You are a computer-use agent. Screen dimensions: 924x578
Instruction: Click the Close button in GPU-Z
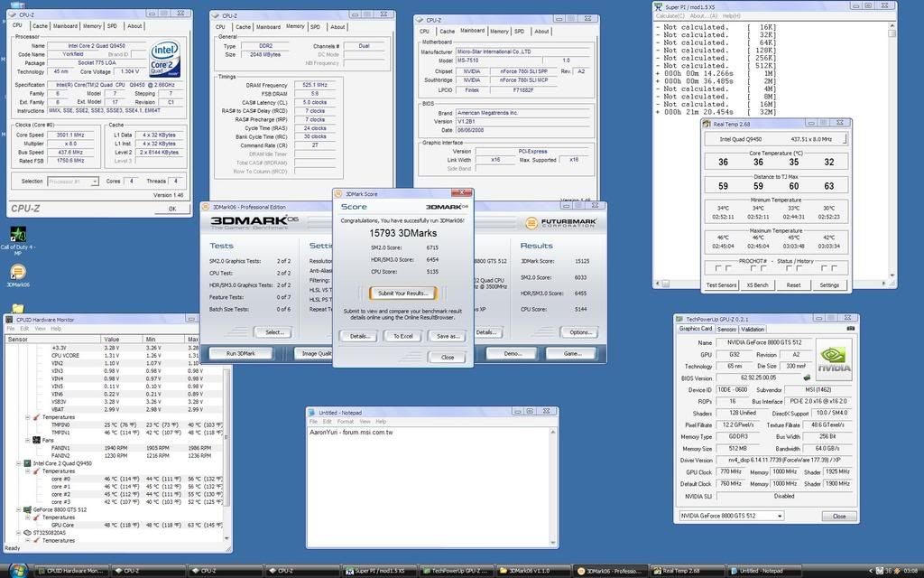839,516
